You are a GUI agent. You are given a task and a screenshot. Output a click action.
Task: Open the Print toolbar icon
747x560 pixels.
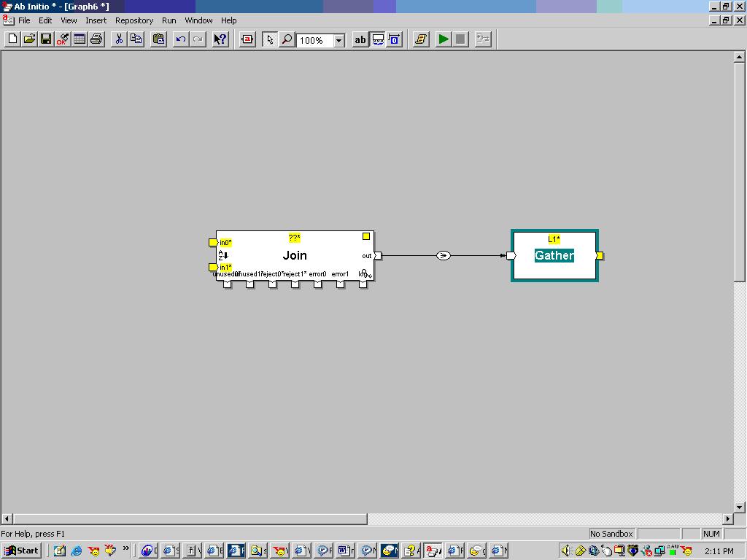click(x=96, y=39)
